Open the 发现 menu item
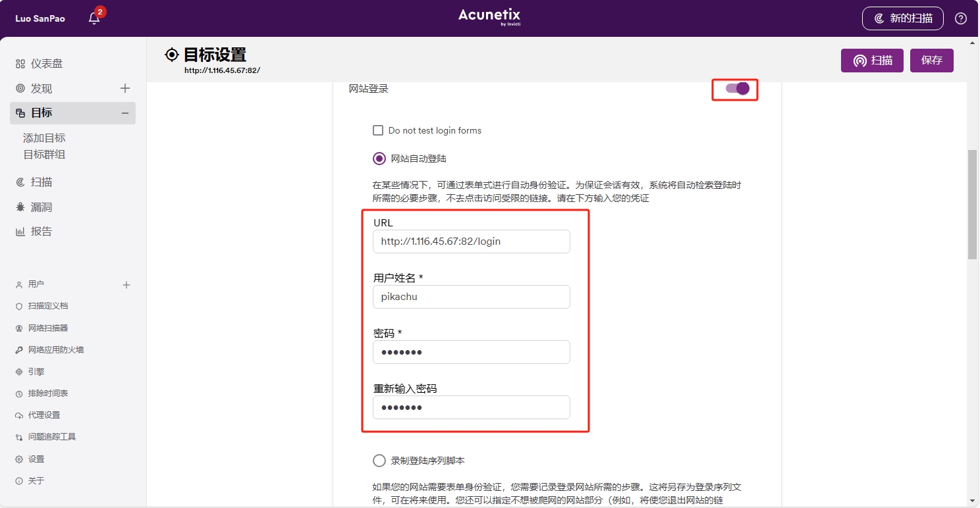Screen dimensions: 980x508 [x=41, y=88]
